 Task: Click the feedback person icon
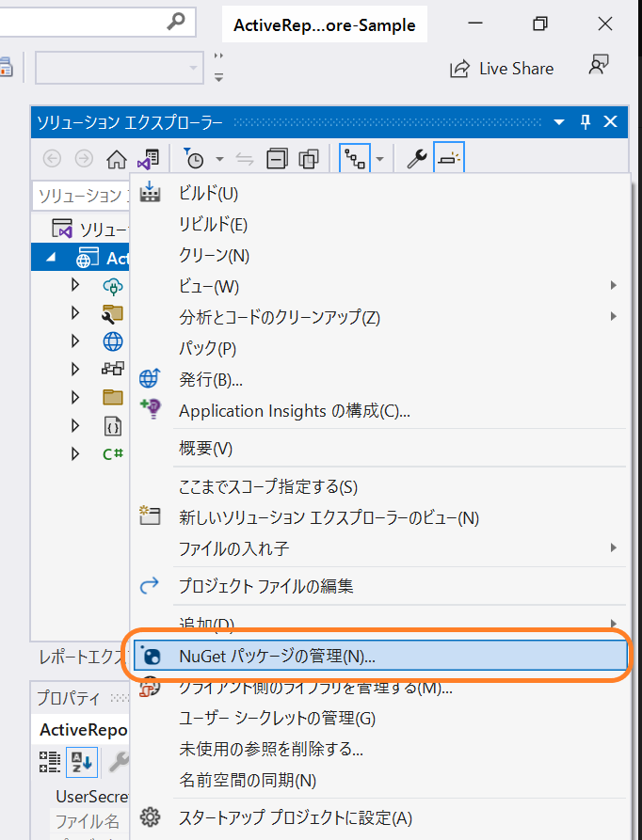(599, 65)
